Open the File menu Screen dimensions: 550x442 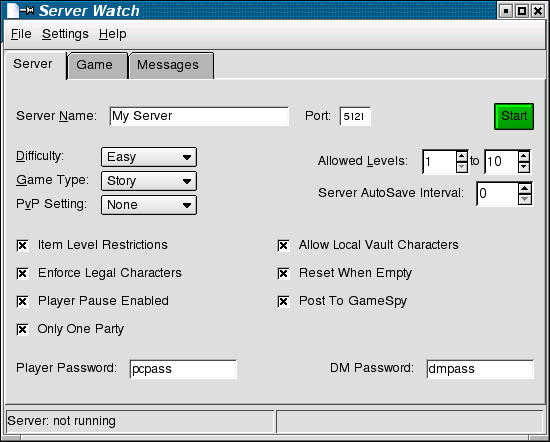click(x=21, y=34)
